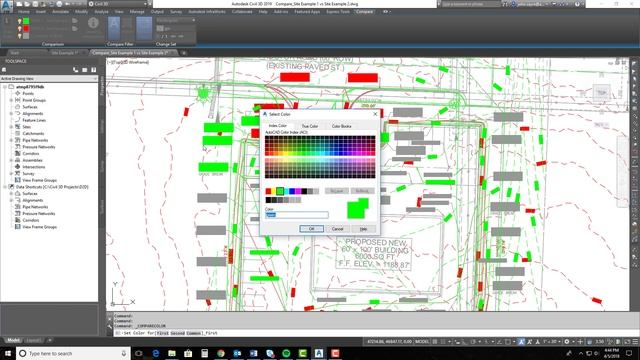Open the Home ribbon tab
This screenshot has height=360, width=640.
(x=24, y=12)
